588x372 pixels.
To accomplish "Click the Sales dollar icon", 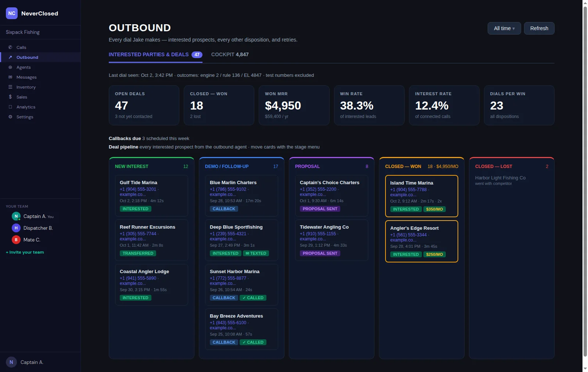I will tap(10, 97).
